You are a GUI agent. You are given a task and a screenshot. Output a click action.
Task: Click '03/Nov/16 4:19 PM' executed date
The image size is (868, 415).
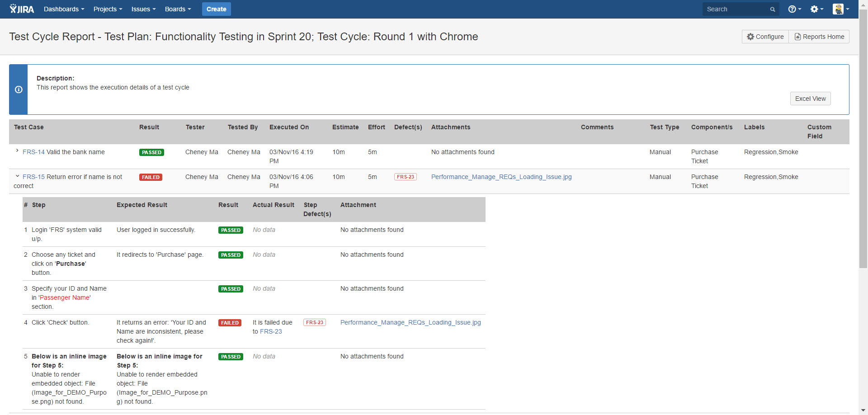point(291,156)
